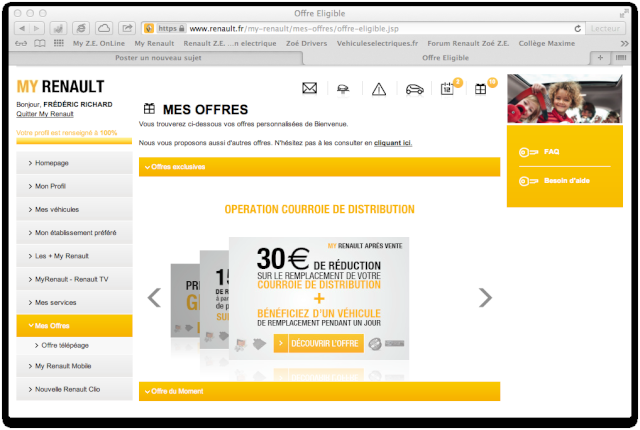
Task: Switch to the Poster un nouveau sujet tab
Action: click(x=158, y=58)
